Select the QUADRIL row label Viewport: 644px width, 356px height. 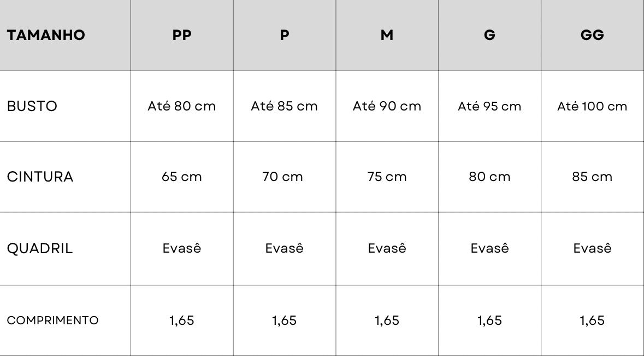point(40,248)
